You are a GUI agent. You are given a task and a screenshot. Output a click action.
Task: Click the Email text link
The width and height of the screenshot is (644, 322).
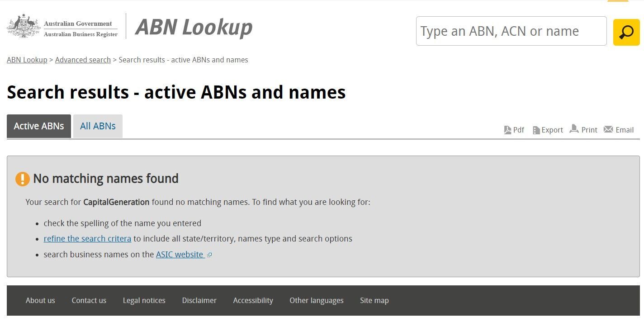[x=625, y=130]
